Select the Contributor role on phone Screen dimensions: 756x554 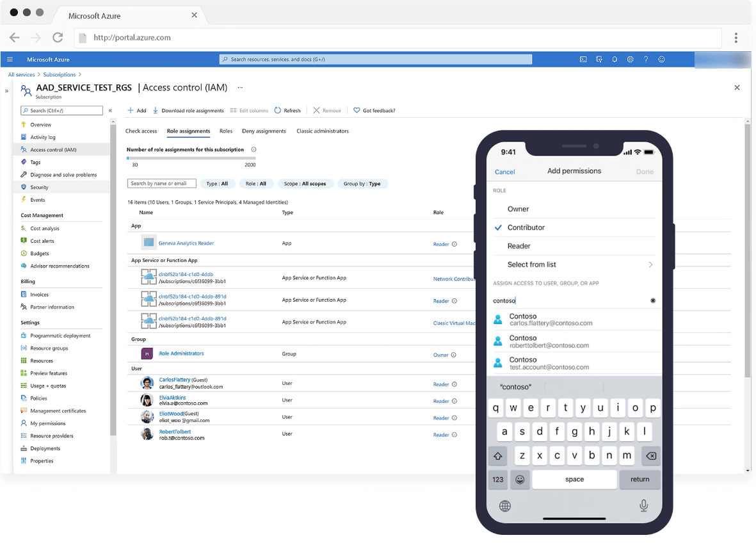[574, 227]
